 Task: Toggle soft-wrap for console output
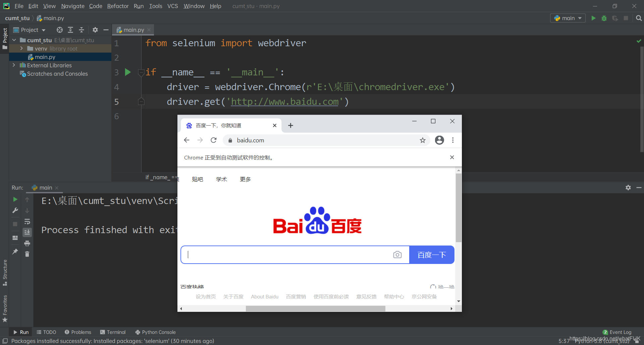click(27, 221)
